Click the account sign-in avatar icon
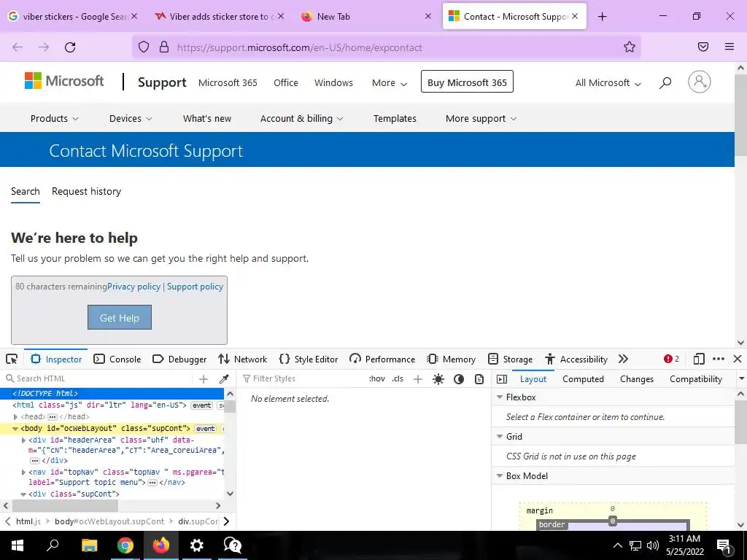 pos(700,82)
